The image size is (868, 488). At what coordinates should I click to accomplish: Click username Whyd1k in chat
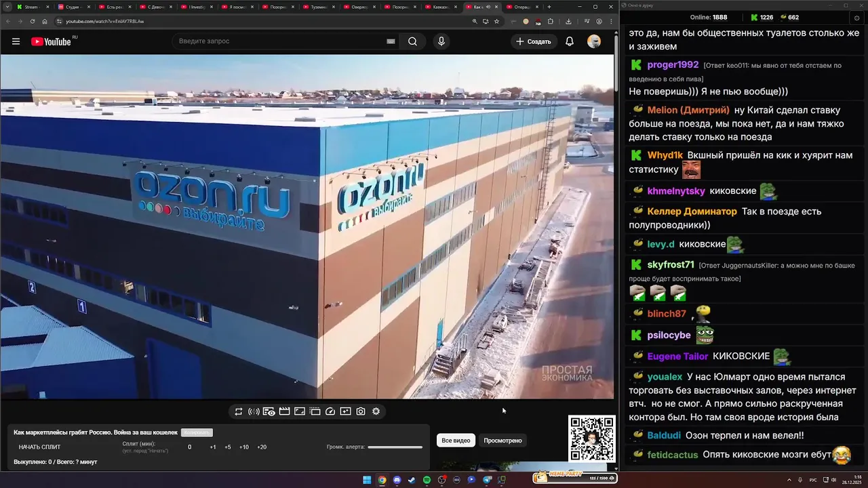click(x=665, y=155)
